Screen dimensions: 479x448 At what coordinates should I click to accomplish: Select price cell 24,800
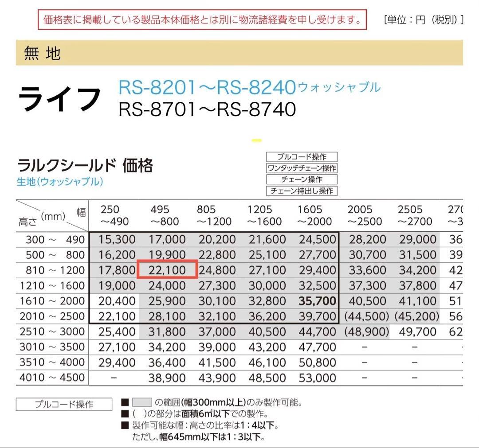coord(217,270)
